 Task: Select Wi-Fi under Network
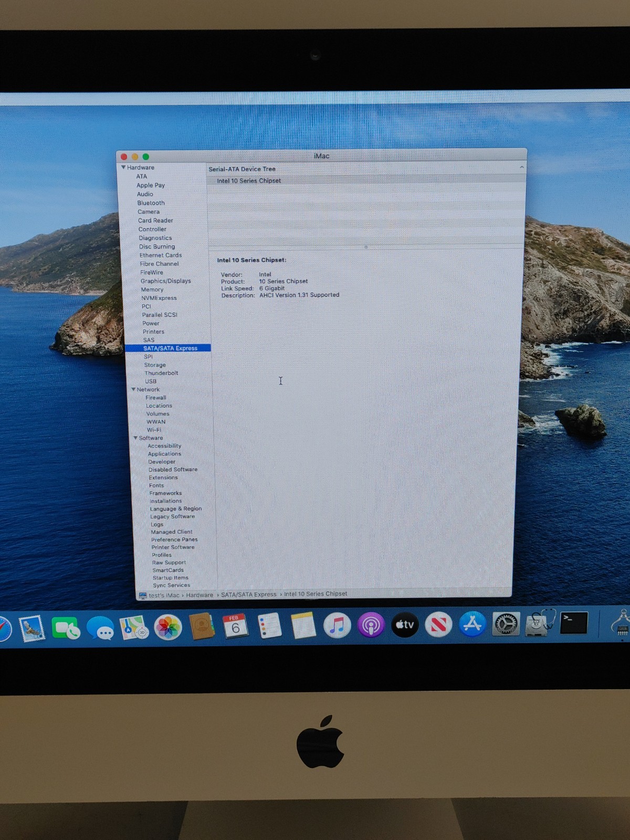(x=154, y=430)
